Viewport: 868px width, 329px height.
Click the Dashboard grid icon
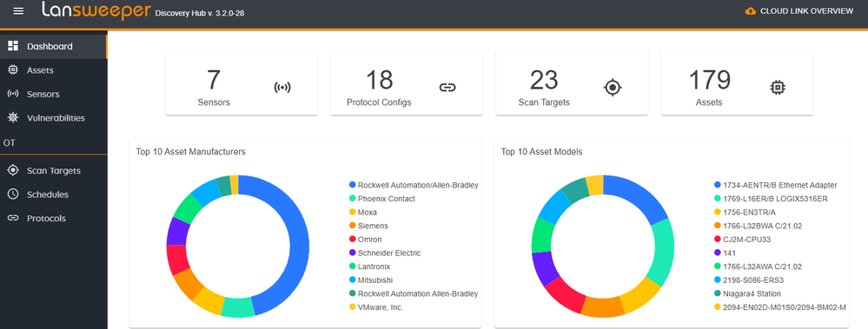tap(13, 46)
